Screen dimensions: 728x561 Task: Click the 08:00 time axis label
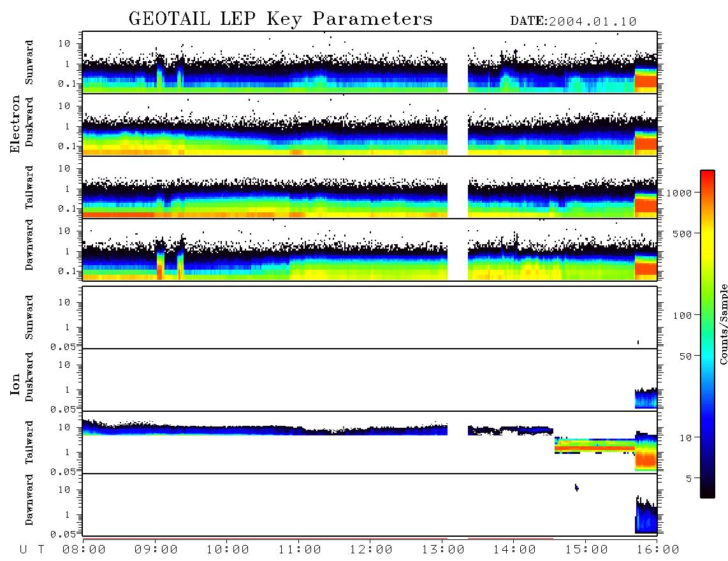click(84, 550)
